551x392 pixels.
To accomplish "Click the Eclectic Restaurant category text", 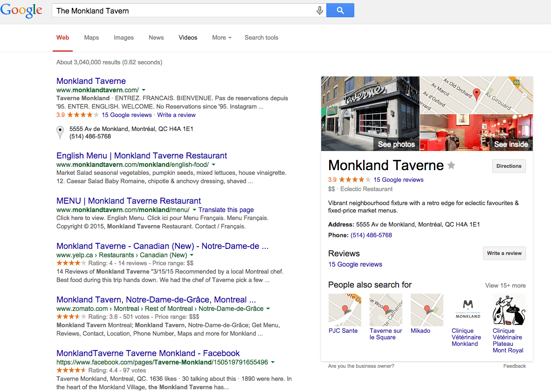I will point(366,189).
